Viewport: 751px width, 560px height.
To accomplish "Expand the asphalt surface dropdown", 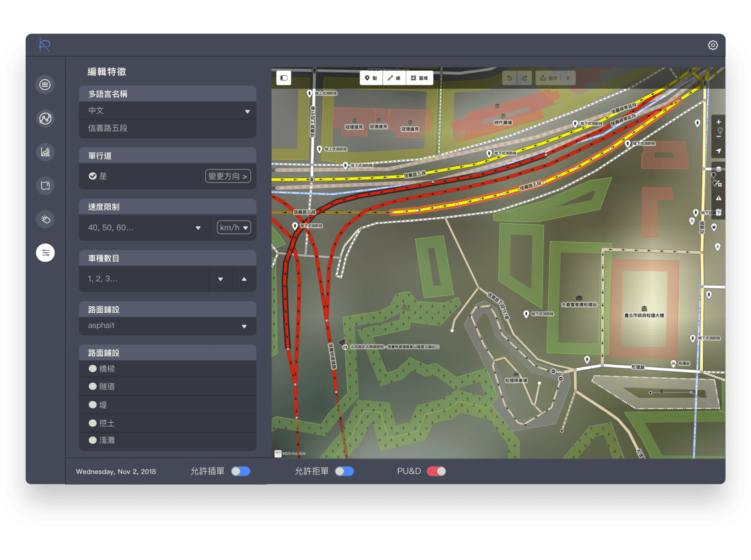I will (168, 326).
